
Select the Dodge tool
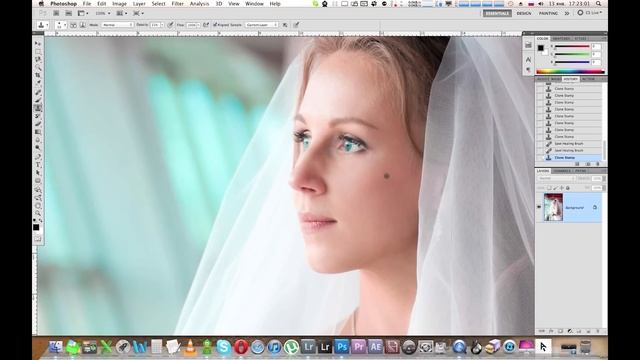click(x=38, y=148)
